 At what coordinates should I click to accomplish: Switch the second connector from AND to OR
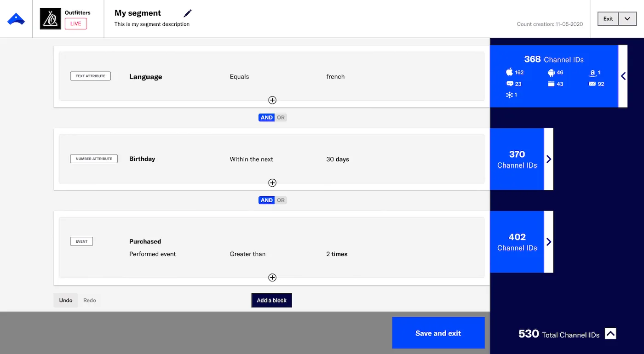click(281, 200)
